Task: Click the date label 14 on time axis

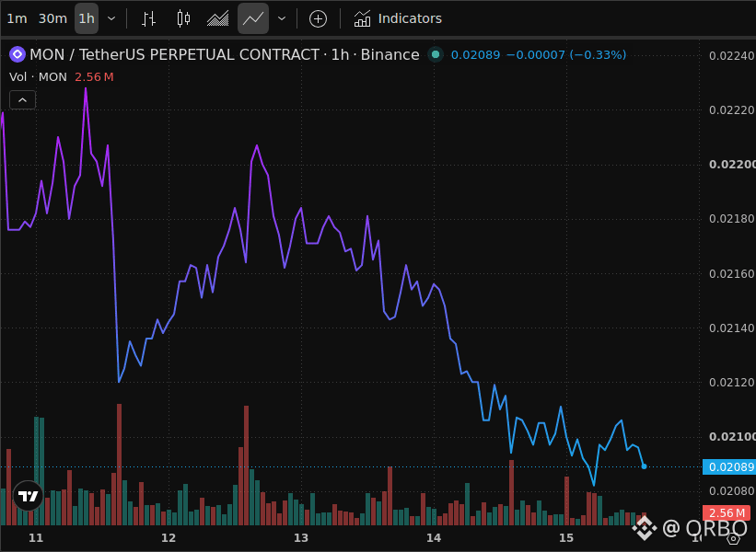Action: pyautogui.click(x=434, y=538)
